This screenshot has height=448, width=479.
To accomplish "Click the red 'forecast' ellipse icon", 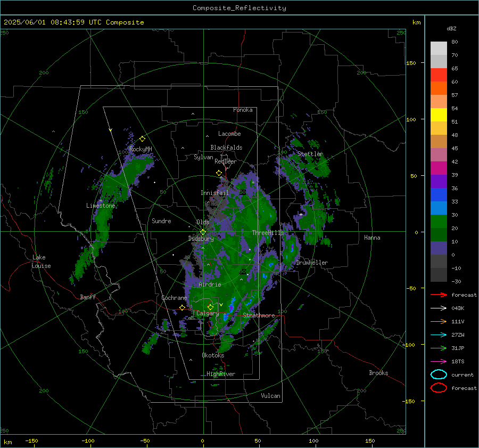I will coord(439,388).
